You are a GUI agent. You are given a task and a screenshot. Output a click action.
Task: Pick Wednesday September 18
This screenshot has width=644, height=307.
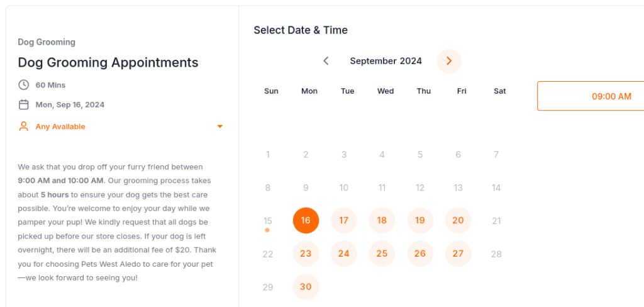click(x=382, y=220)
